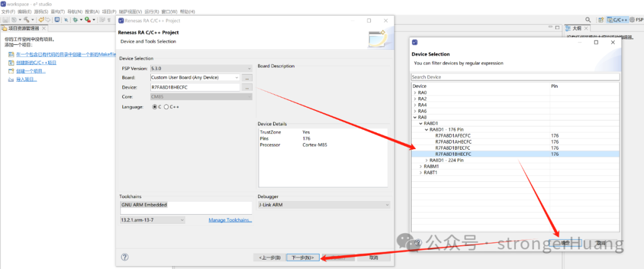This screenshot has width=644, height=269.
Task: Open the Debugger J-Link ARM dropdown
Action: [324, 205]
